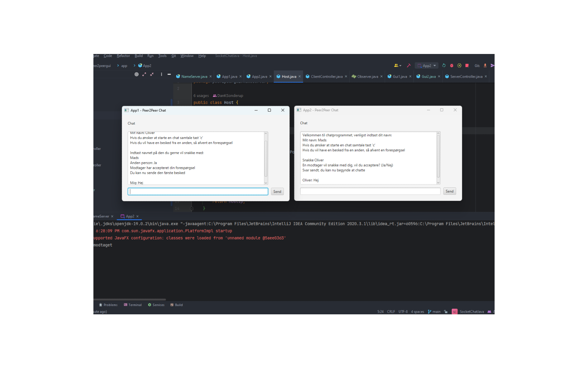This screenshot has height=368, width=588.
Task: Run with coverage icon in the toolbar
Action: (x=459, y=66)
